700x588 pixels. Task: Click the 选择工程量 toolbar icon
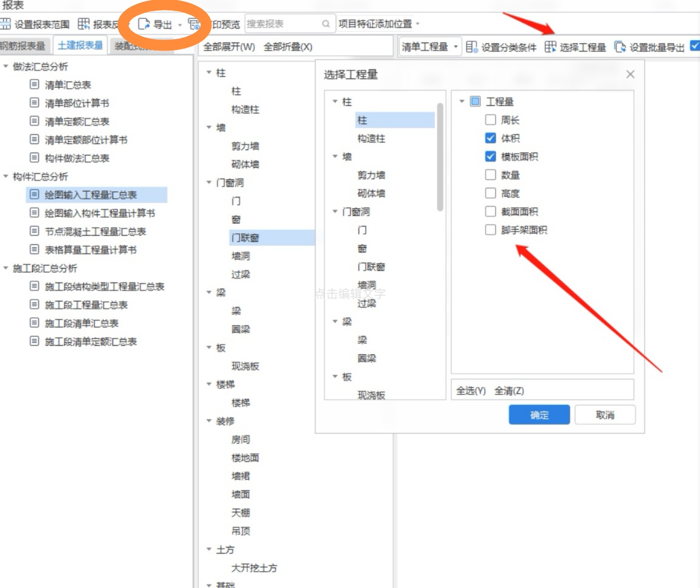[550, 47]
